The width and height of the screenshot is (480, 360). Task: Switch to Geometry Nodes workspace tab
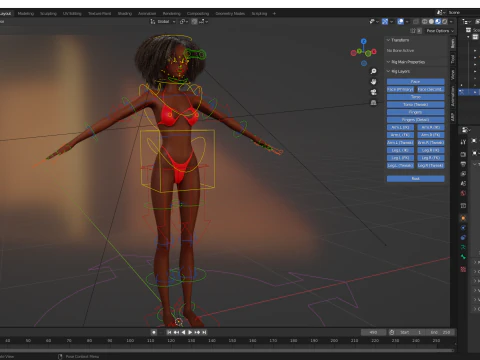pos(230,14)
